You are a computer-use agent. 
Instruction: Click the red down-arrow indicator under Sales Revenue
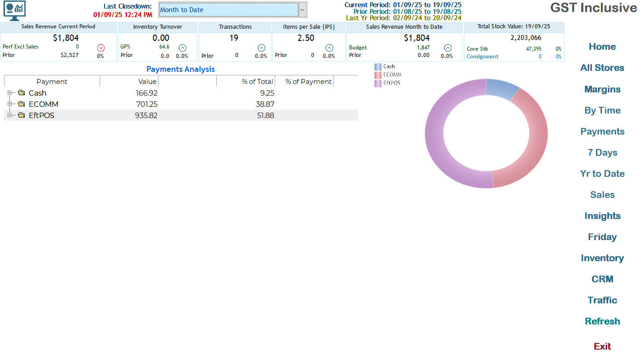click(101, 48)
